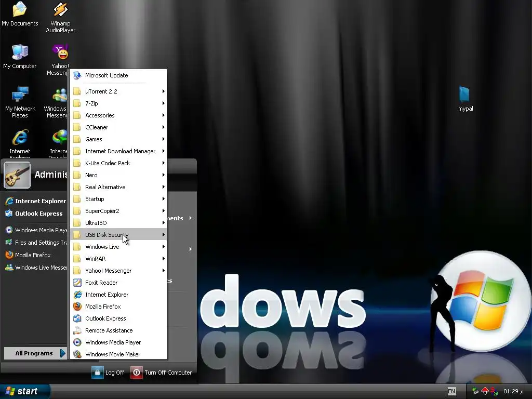This screenshot has height=399, width=532.
Task: Open the WinRAR folder entry
Action: pos(118,259)
